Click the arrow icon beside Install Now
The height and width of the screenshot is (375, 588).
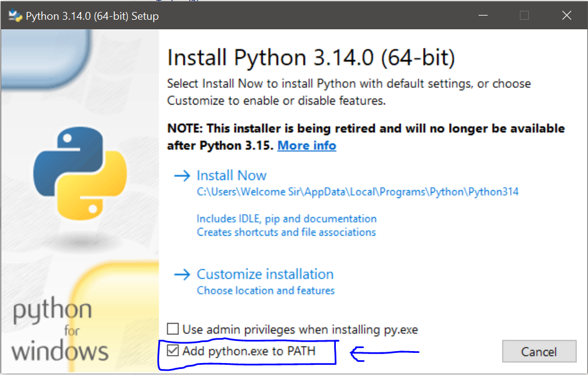click(181, 176)
